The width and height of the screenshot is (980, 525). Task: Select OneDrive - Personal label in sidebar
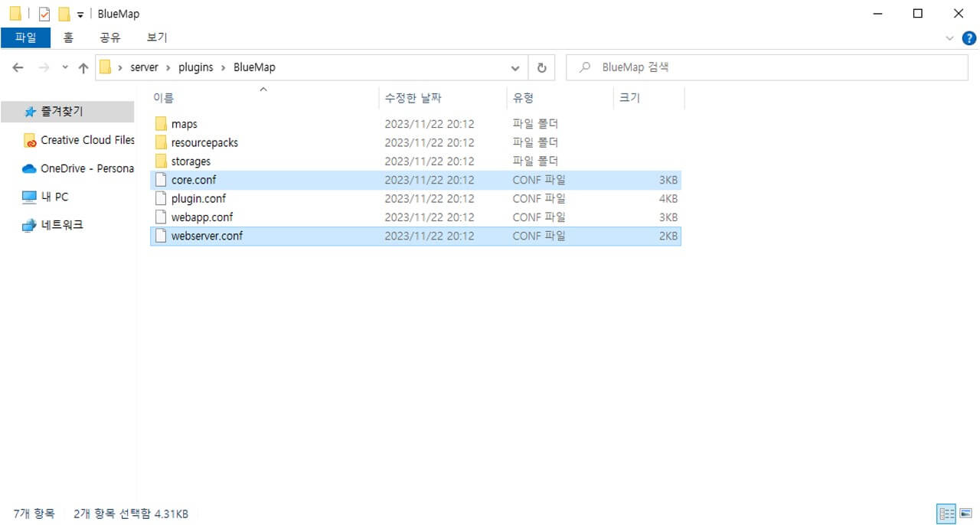pyautogui.click(x=87, y=168)
